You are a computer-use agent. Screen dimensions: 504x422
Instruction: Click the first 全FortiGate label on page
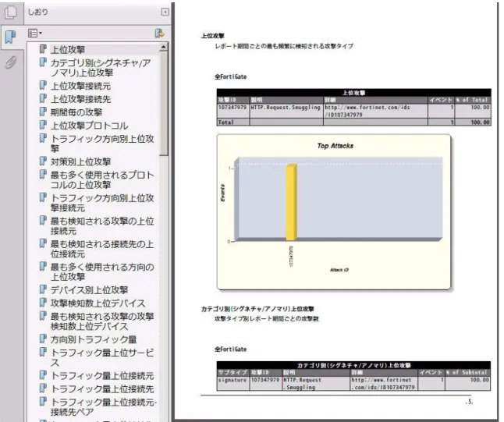tap(230, 76)
